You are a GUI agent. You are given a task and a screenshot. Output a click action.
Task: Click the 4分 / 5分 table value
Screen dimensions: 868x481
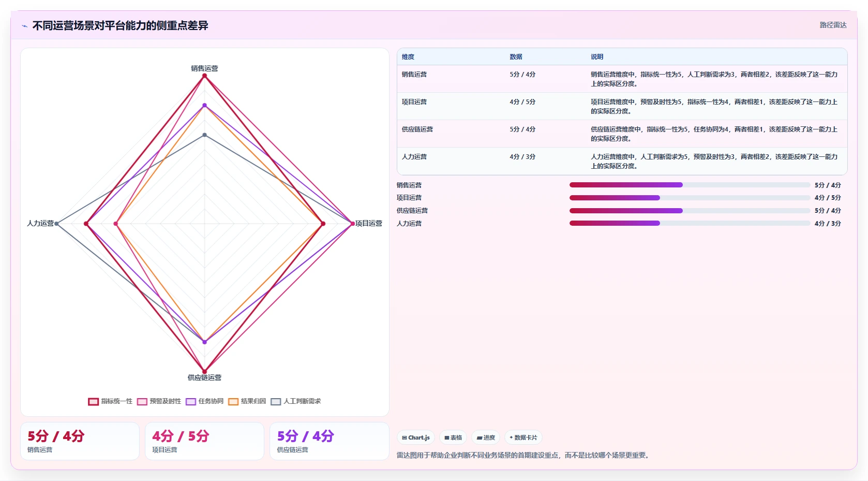(x=522, y=102)
